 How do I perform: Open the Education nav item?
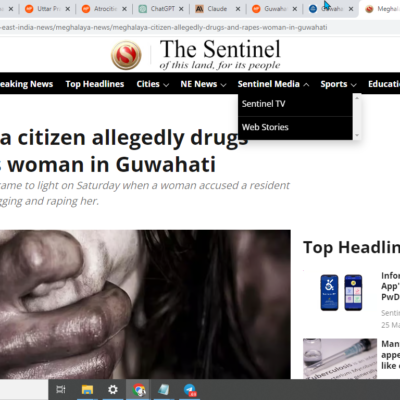tap(384, 84)
